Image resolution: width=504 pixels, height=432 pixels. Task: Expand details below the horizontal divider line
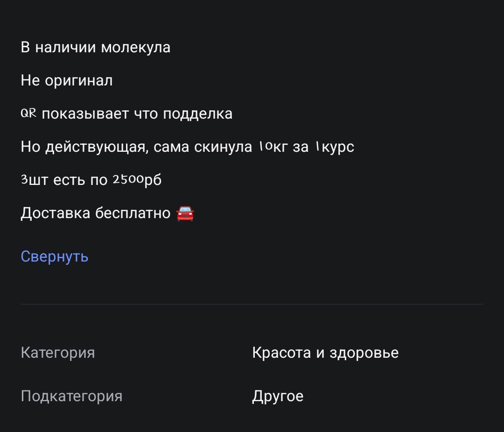tap(252, 305)
